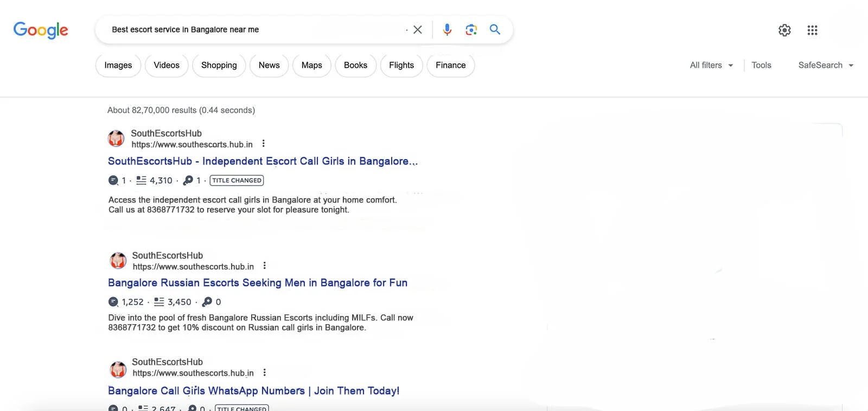868x411 pixels.
Task: Switch to Finance results tab
Action: 451,65
